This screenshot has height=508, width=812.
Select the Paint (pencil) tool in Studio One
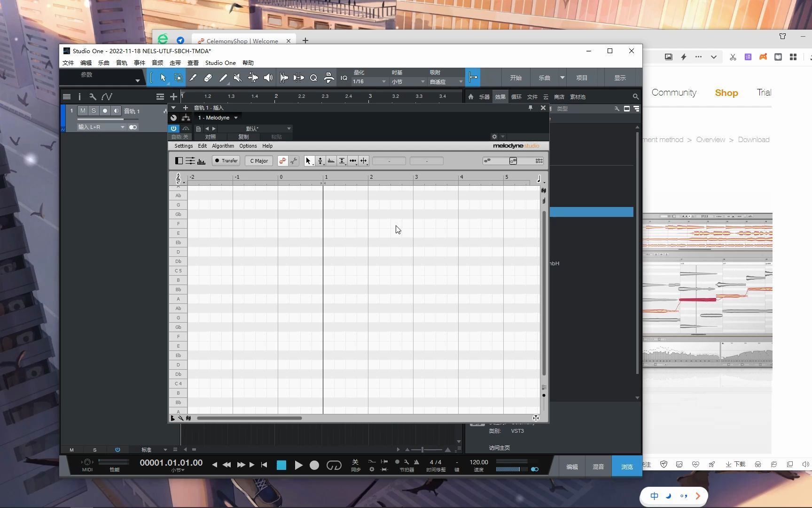point(223,78)
